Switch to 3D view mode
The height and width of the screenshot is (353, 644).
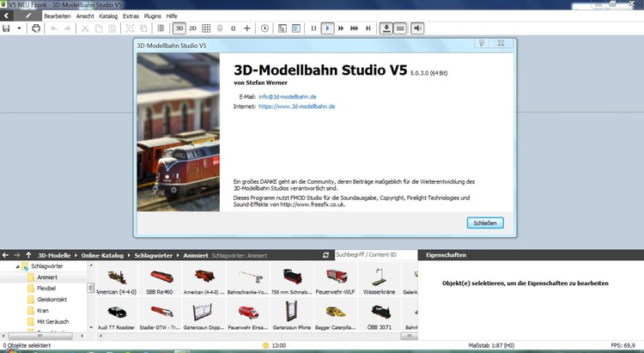pyautogui.click(x=179, y=28)
